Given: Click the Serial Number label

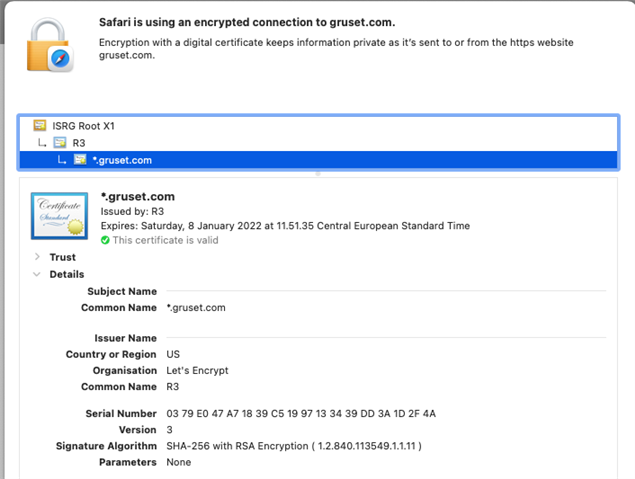Looking at the screenshot, I should point(121,413).
